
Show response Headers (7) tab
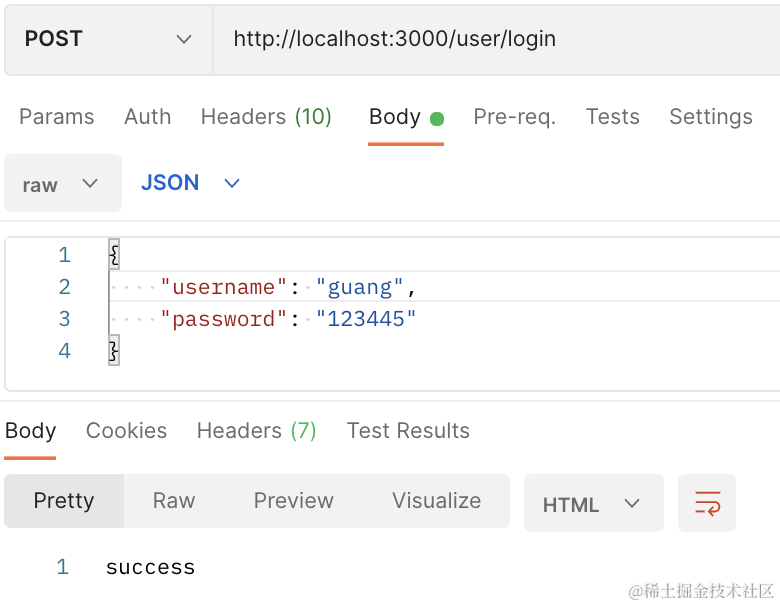256,431
